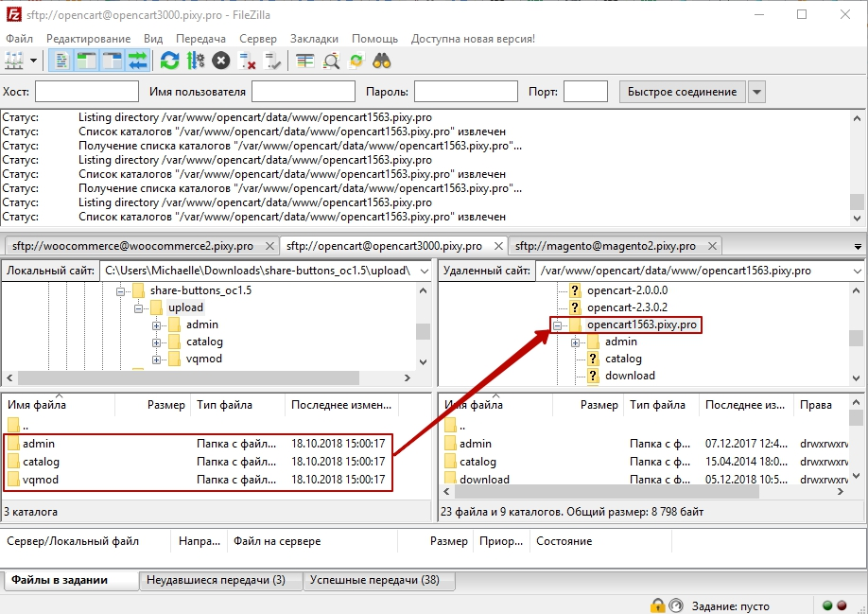Switch to Файлы в задании tab
This screenshot has height=614, width=868.
[71, 580]
